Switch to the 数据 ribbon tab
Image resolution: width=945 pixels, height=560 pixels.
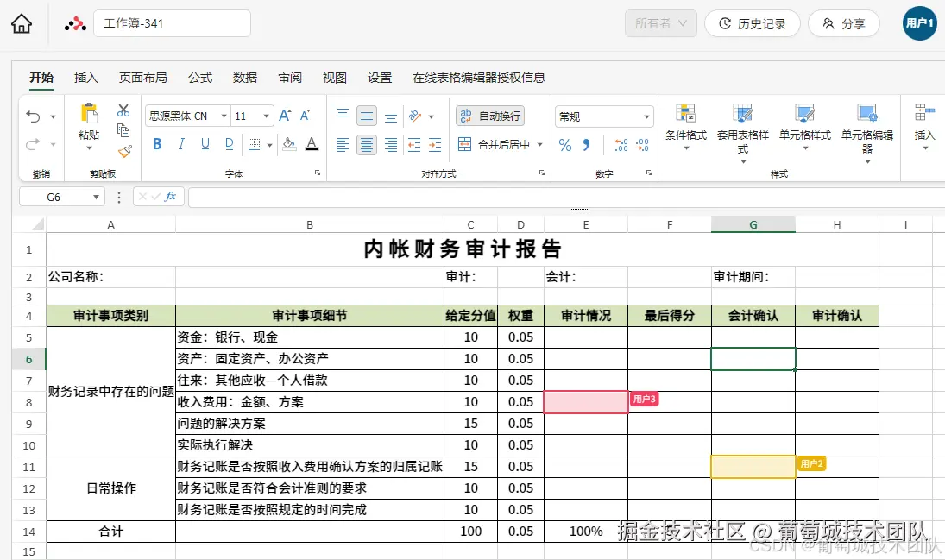(x=244, y=77)
